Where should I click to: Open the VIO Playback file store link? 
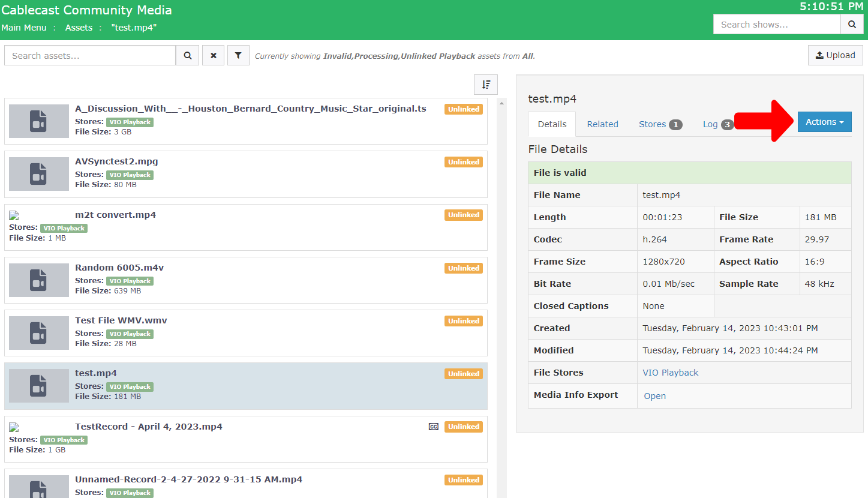pyautogui.click(x=671, y=373)
